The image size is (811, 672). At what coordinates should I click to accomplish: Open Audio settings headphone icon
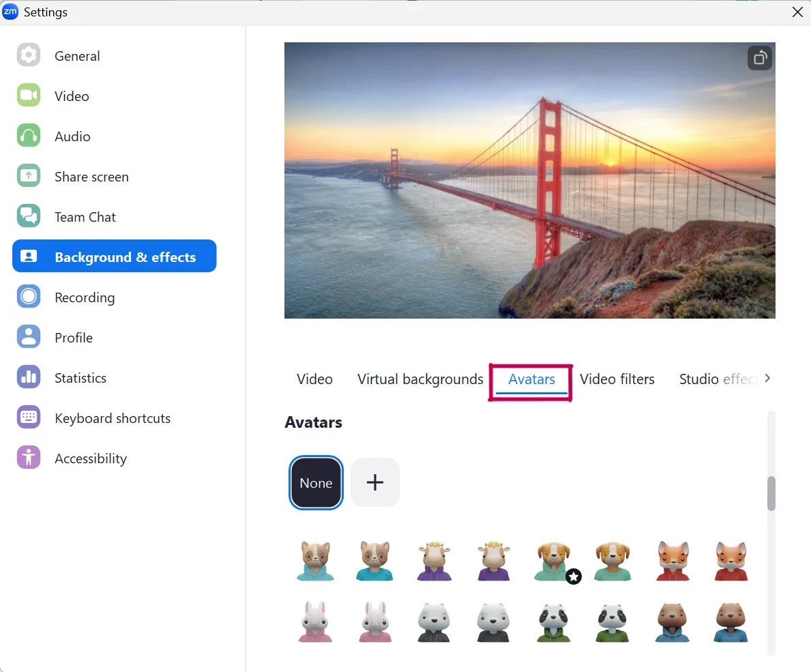[x=29, y=136]
